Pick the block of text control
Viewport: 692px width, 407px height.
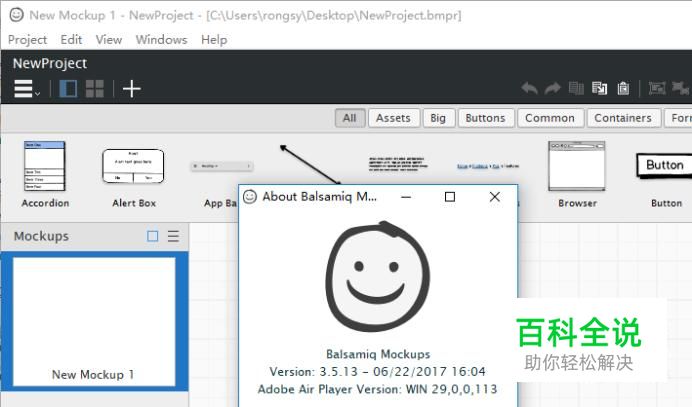click(399, 164)
